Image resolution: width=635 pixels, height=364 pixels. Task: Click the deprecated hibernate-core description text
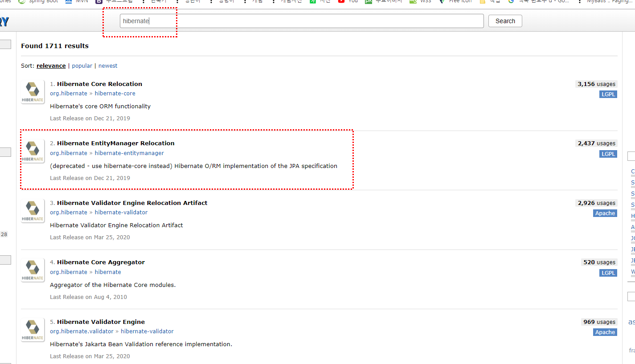click(x=193, y=166)
